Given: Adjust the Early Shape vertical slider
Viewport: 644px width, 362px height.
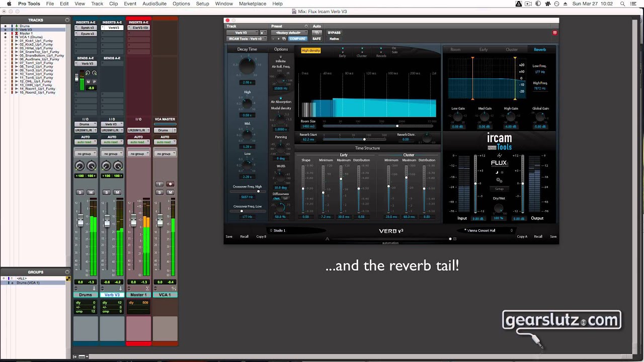Looking at the screenshot, I should click(303, 189).
